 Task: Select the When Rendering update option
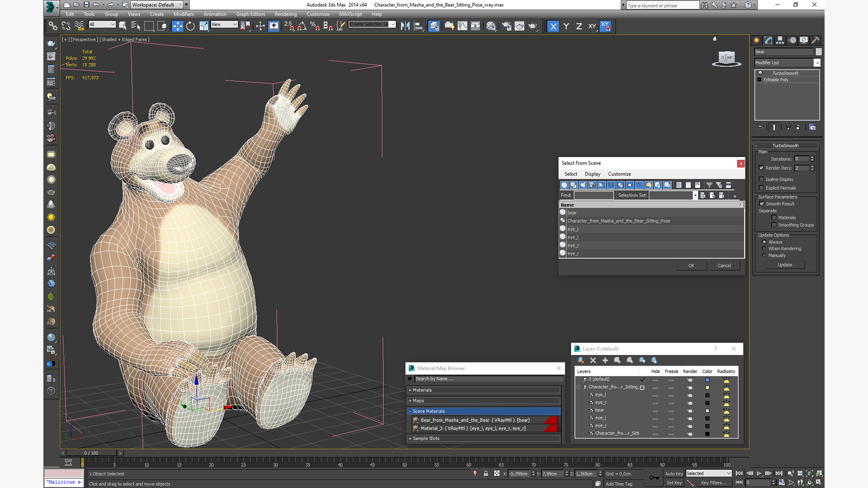tap(764, 249)
